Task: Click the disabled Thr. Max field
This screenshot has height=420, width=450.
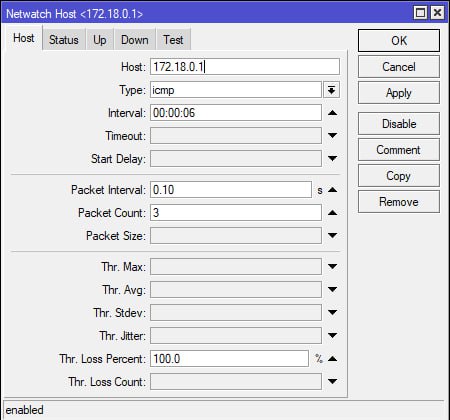Action: point(236,267)
